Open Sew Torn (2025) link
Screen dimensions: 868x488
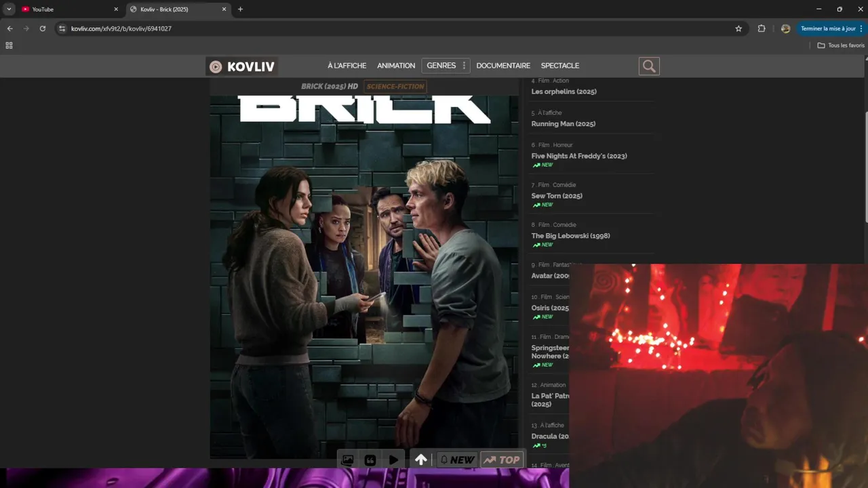(x=557, y=196)
